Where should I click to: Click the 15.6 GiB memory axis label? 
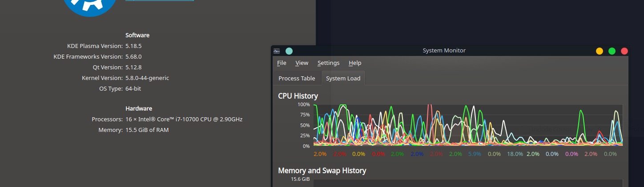(x=301, y=179)
